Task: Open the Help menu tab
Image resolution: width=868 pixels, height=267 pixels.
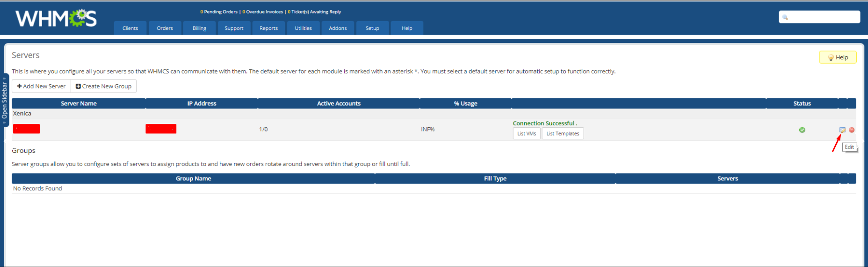Action: click(x=407, y=28)
